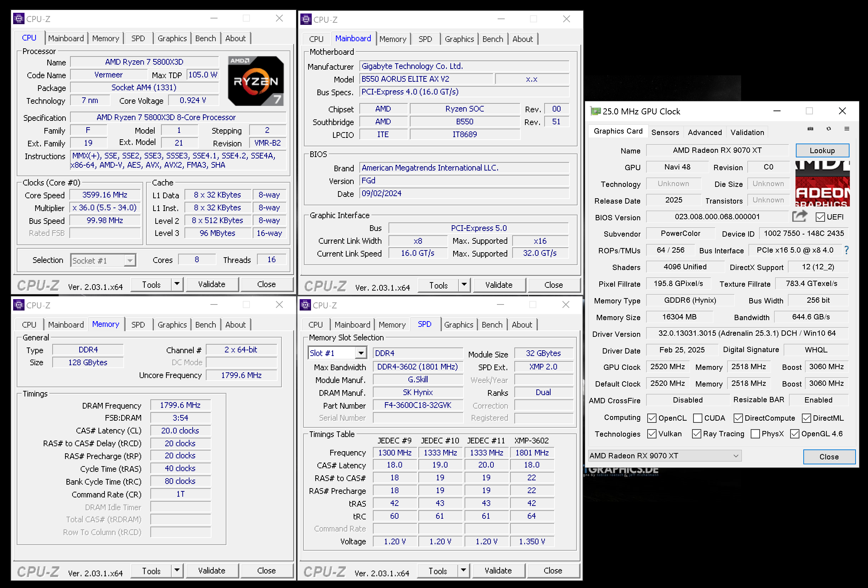This screenshot has height=588, width=868.
Task: Click the BIOS export/share icon next to UEFI
Action: (799, 216)
